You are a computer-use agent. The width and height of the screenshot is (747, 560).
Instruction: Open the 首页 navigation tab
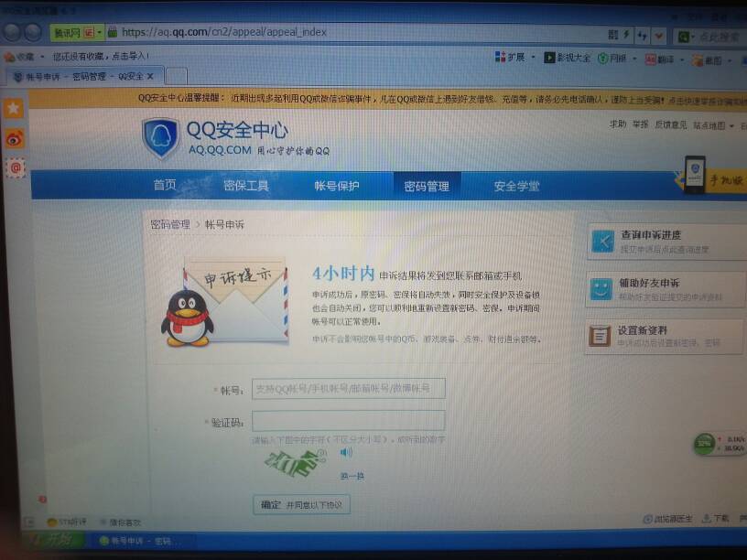click(x=165, y=185)
